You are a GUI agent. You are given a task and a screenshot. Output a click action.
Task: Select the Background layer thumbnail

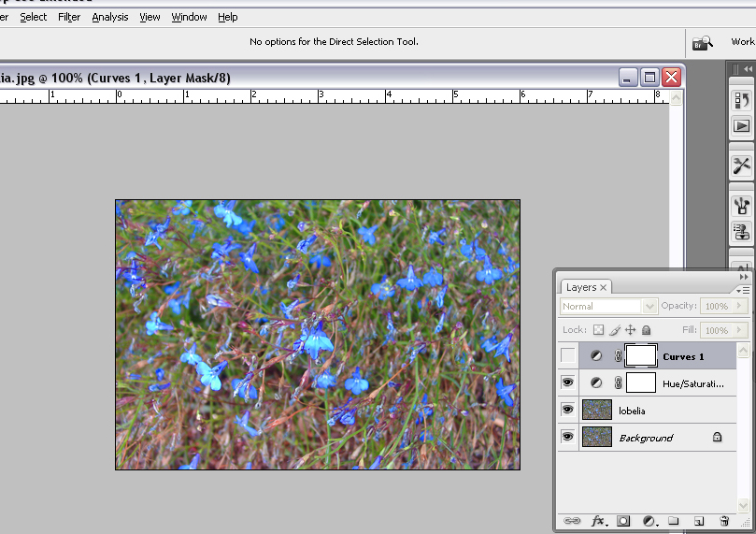pos(597,437)
